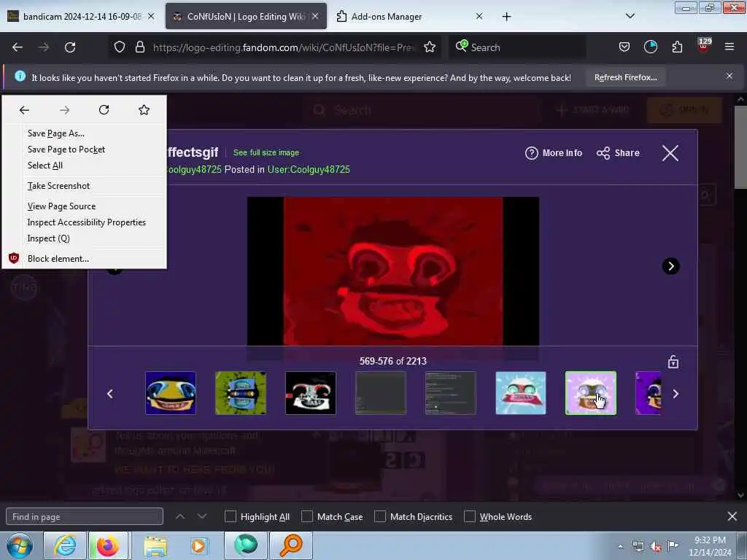Click the large red Klasky Csupo image

(393, 271)
